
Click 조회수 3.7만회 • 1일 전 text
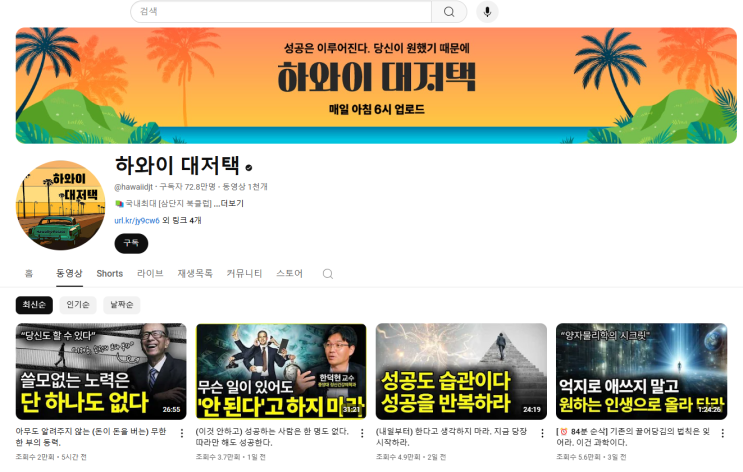coord(231,457)
